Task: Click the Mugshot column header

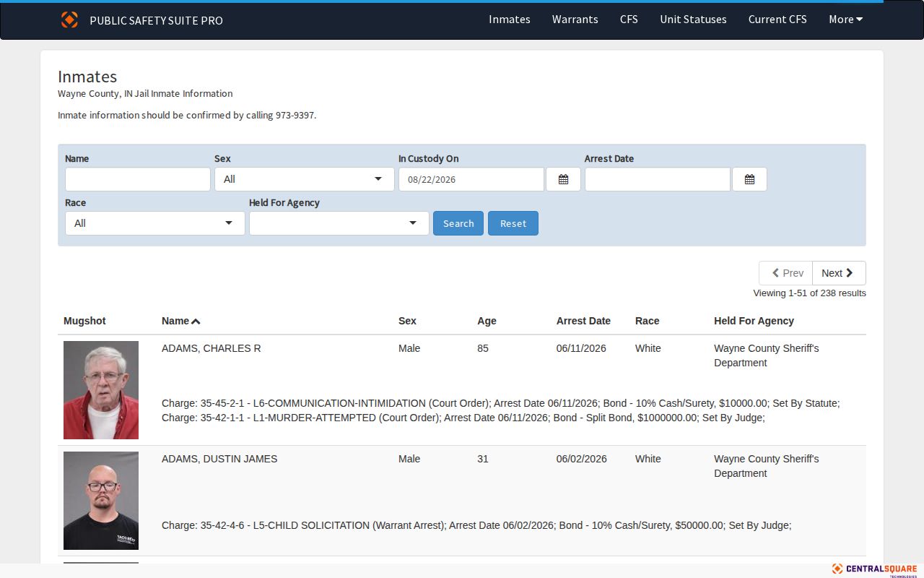Action: [x=84, y=321]
